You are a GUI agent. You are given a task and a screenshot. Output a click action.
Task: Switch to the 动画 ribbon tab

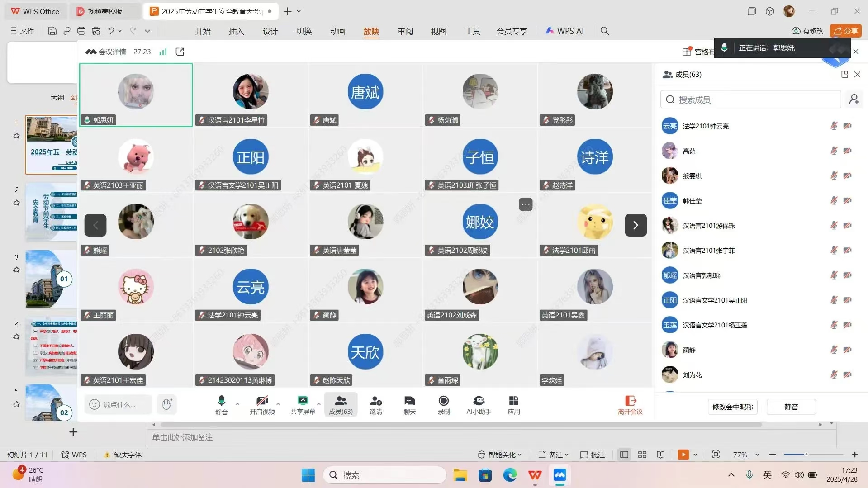coord(337,31)
